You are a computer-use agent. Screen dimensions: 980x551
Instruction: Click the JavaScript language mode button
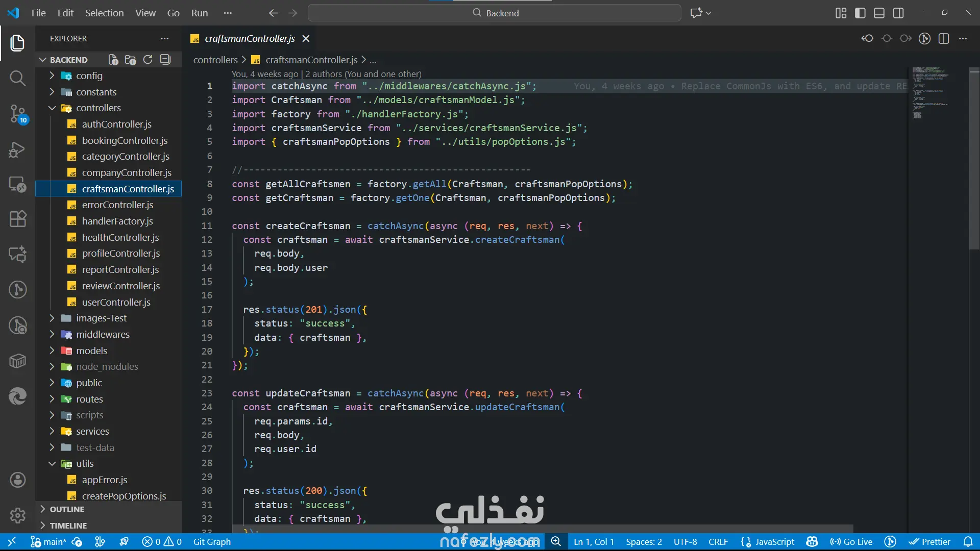(774, 542)
